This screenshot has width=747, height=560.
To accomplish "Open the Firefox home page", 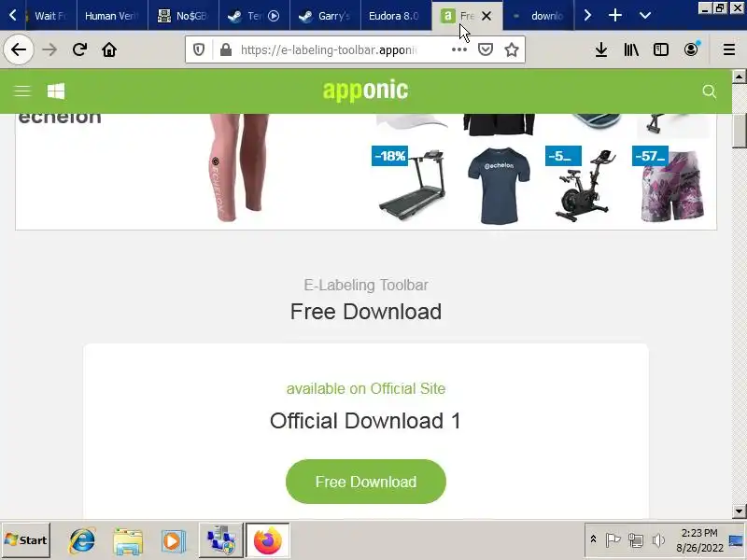I will [109, 49].
